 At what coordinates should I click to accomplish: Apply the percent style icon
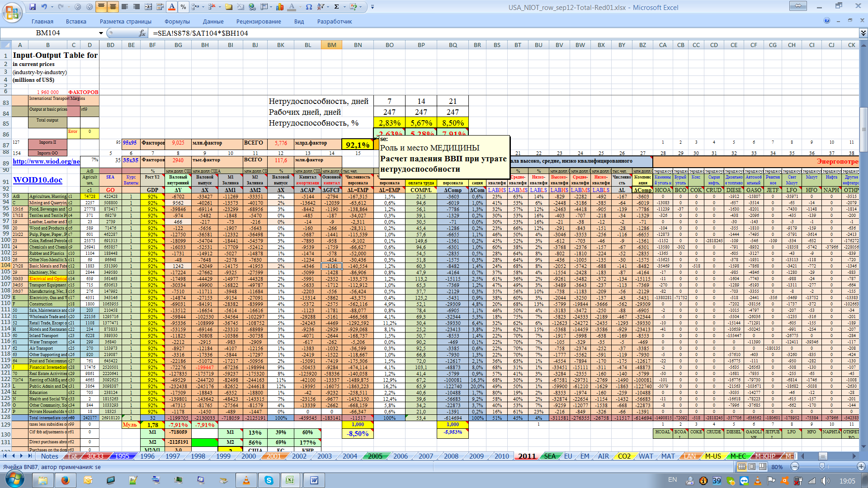tap(183, 7)
